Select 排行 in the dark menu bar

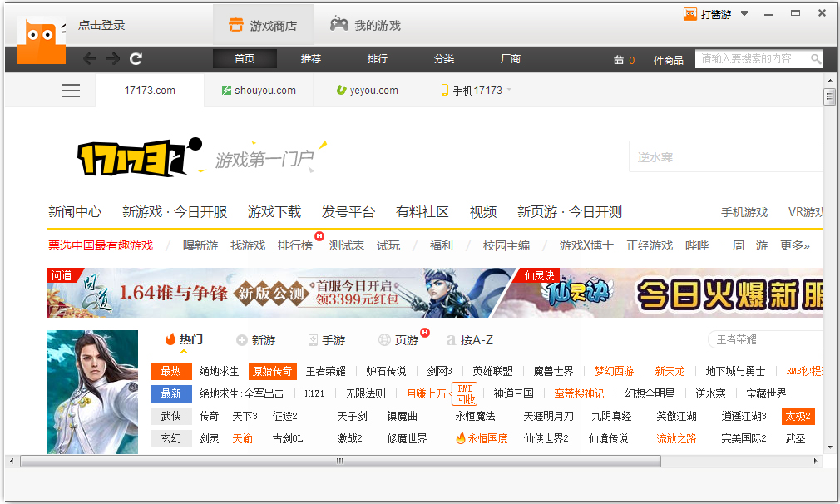tap(378, 59)
